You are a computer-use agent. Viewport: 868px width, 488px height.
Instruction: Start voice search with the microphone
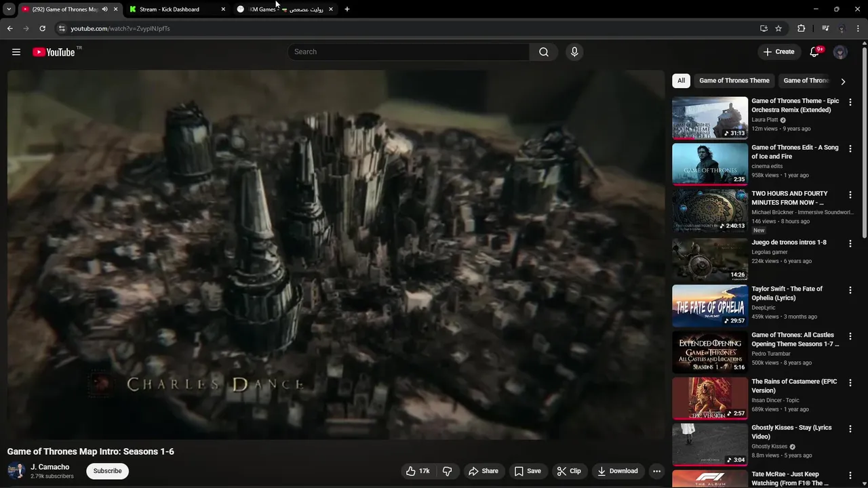[x=574, y=52]
